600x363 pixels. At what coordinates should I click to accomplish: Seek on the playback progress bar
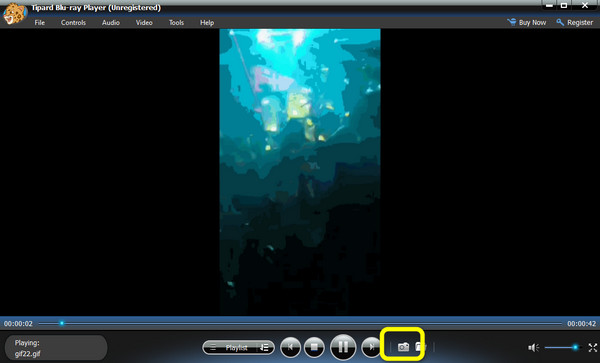300,324
